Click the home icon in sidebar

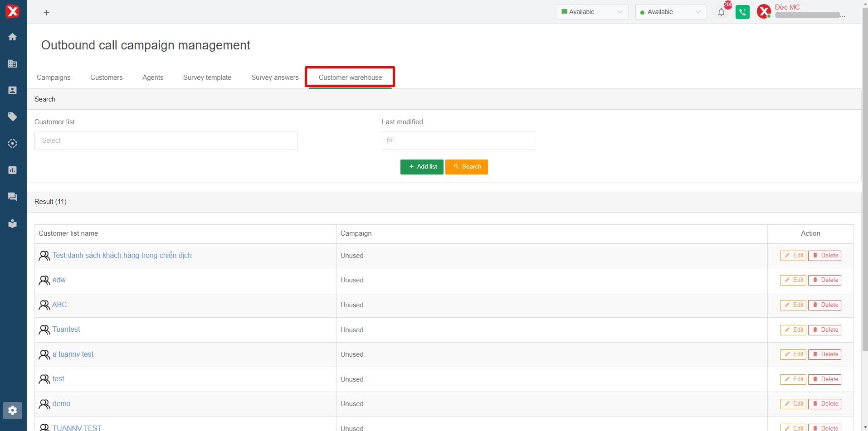point(13,37)
